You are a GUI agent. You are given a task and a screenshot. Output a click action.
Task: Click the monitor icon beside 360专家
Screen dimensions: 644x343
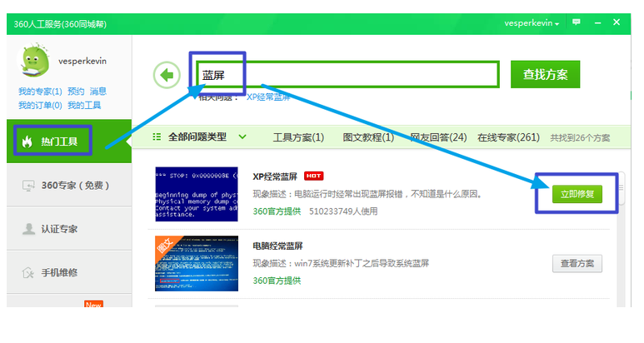click(27, 186)
